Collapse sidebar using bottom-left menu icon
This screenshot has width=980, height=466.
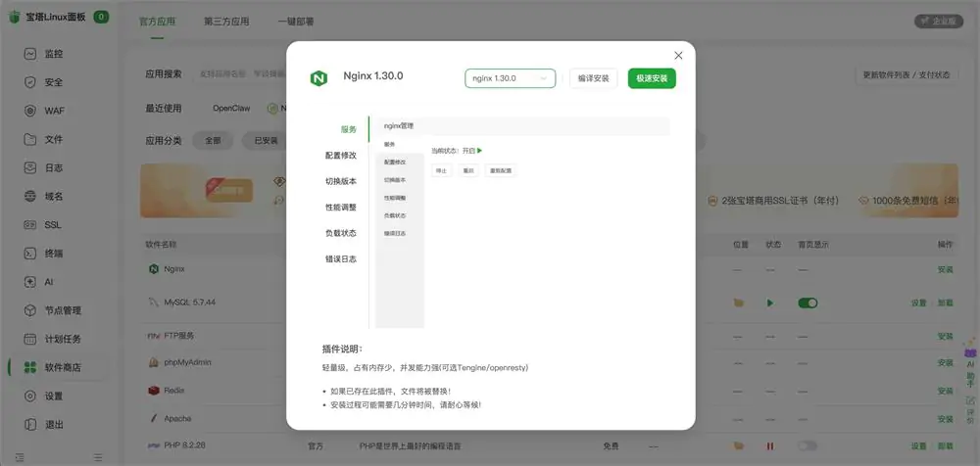pyautogui.click(x=20, y=457)
